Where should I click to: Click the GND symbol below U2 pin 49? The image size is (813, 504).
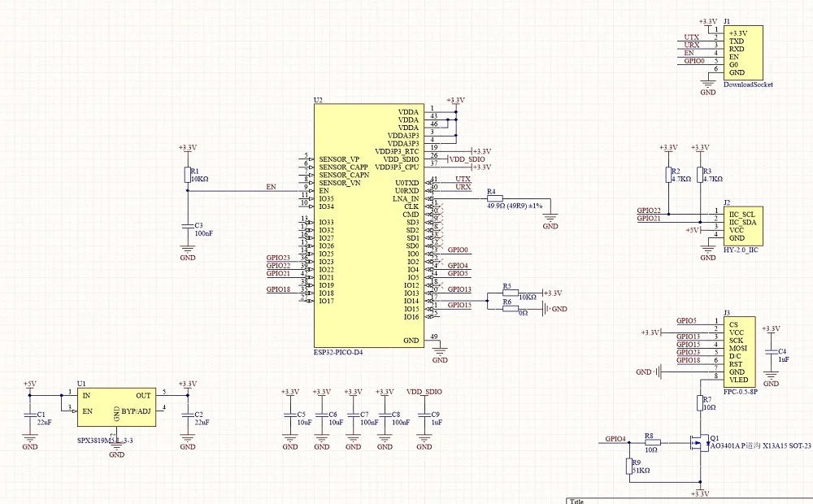tap(440, 354)
